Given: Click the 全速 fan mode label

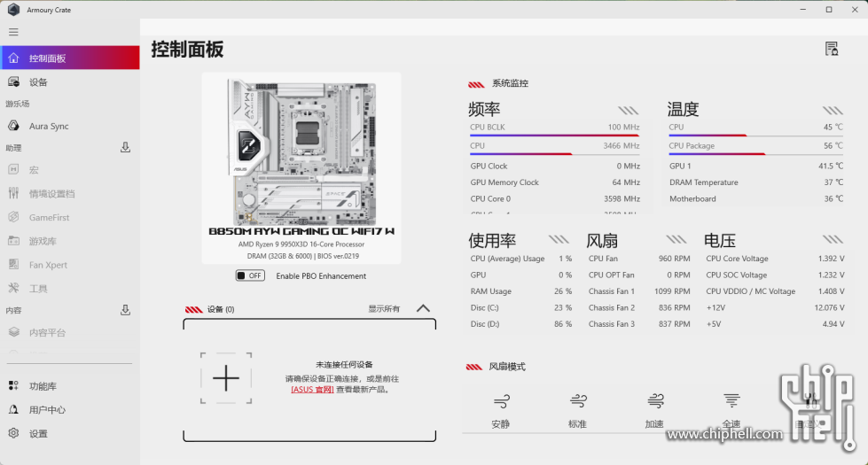Looking at the screenshot, I should coord(731,424).
